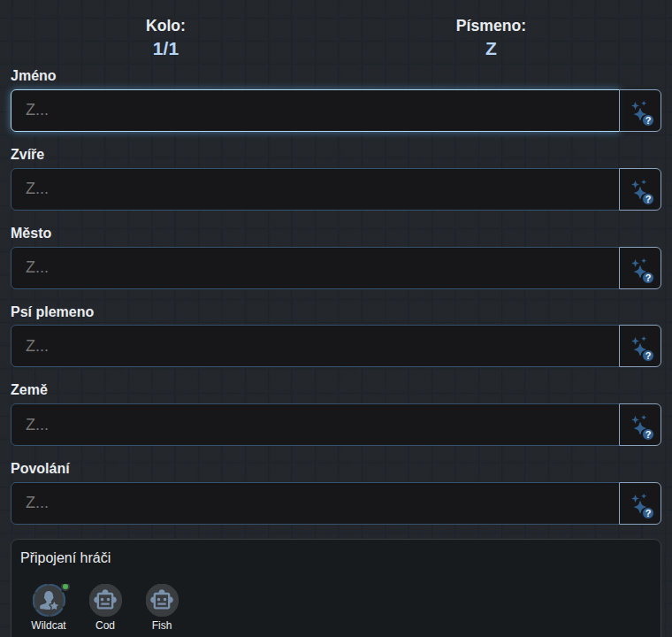Click the Jméno field label

click(34, 76)
